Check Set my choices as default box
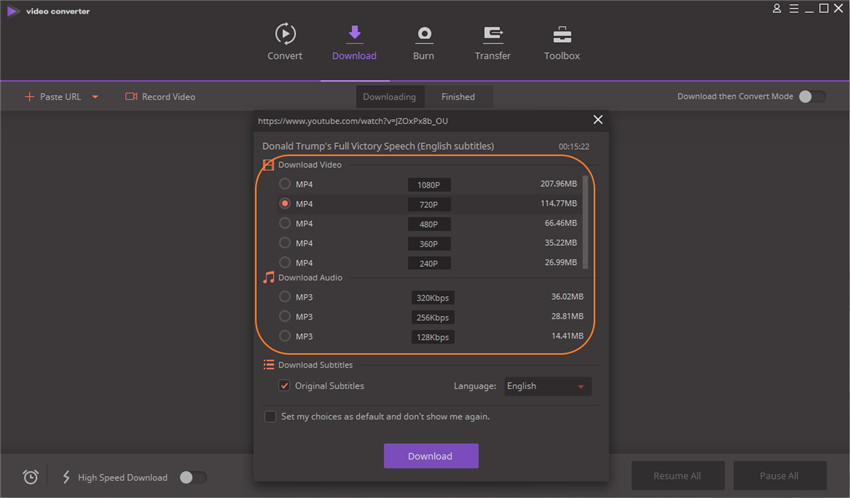850x498 pixels. tap(270, 416)
